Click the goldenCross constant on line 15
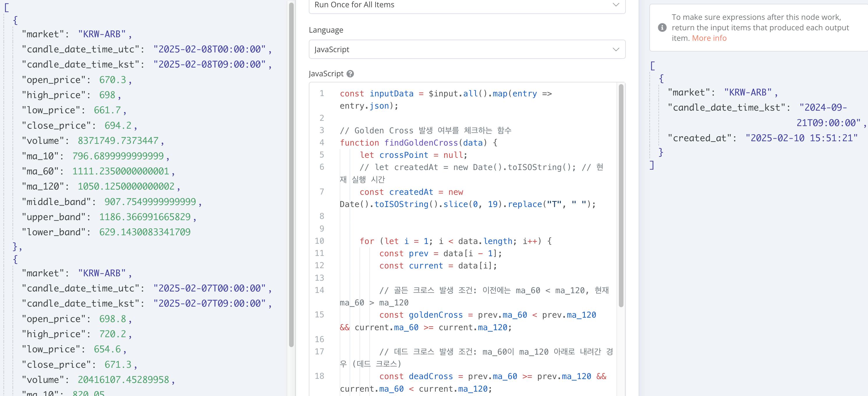Image resolution: width=868 pixels, height=396 pixels. pos(435,315)
